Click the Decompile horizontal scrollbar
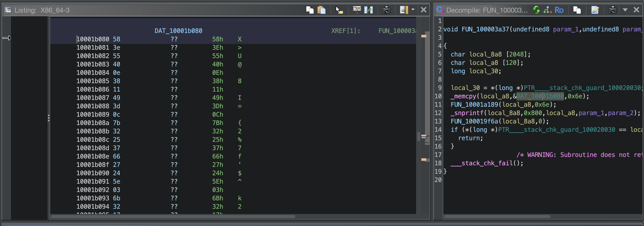 click(x=497, y=217)
